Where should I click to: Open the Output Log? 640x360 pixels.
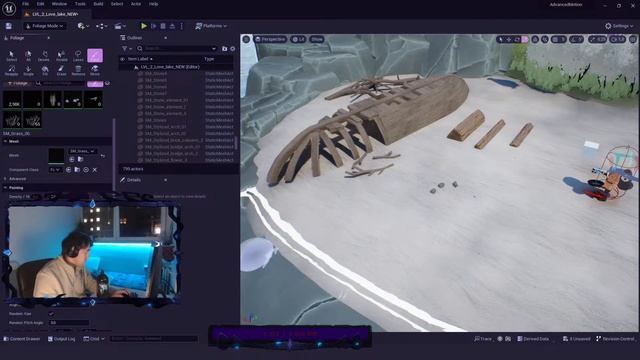click(61, 339)
